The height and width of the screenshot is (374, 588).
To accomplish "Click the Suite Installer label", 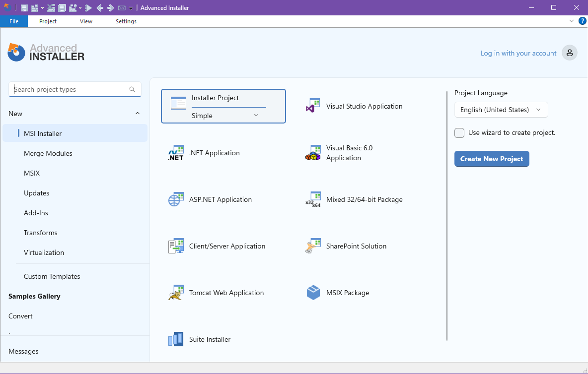I will [210, 339].
